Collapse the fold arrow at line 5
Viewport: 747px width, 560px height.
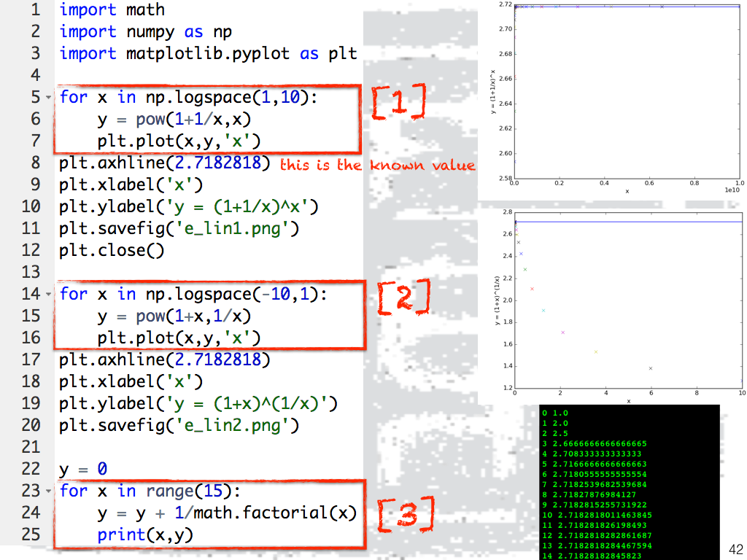(49, 98)
